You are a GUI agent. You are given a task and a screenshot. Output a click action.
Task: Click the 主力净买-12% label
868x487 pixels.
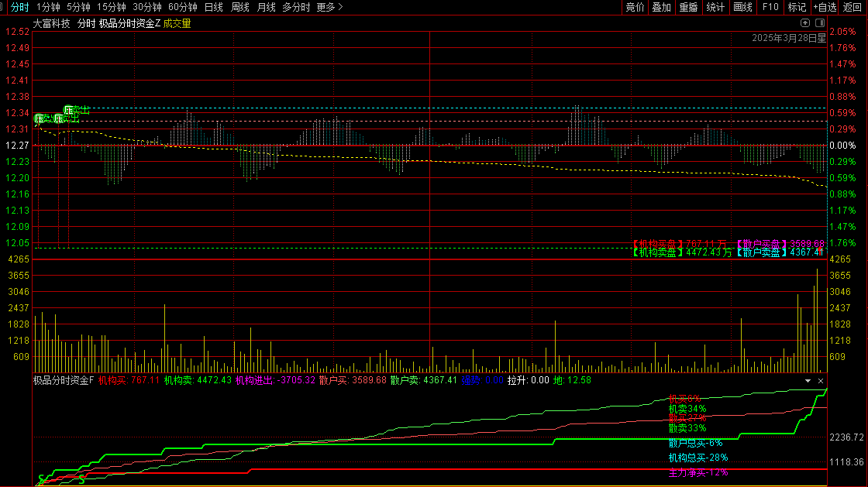pyautogui.click(x=698, y=472)
